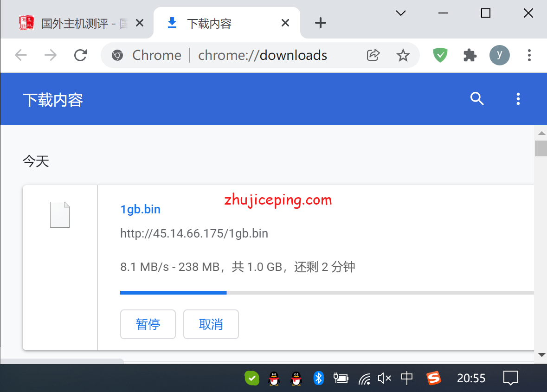Open more actions menu in the blue header
This screenshot has height=392, width=547.
point(518,99)
